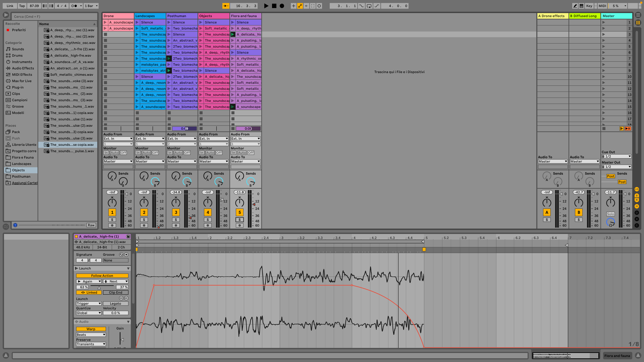Click the Tap tempo button
The height and width of the screenshot is (362, 644).
22,6
